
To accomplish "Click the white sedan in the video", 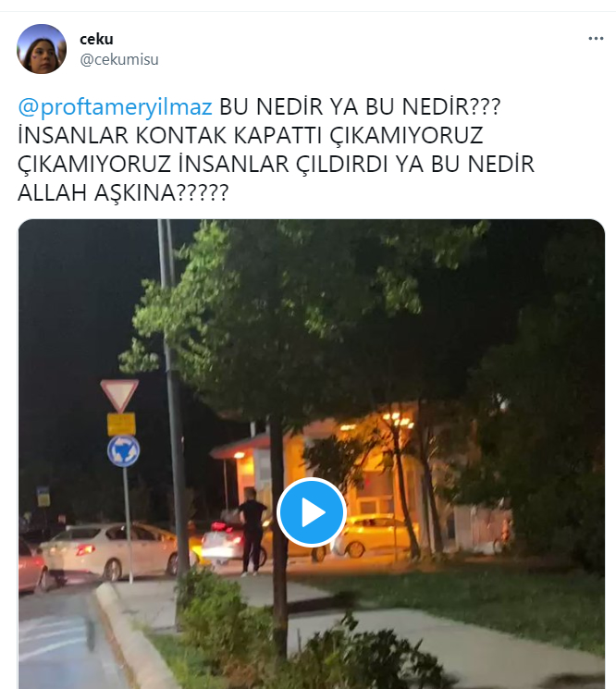I will [112, 550].
